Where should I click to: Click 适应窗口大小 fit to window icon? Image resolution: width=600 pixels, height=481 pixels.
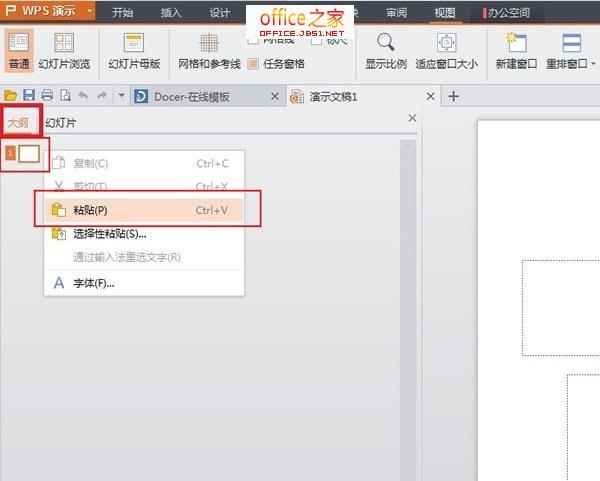446,42
